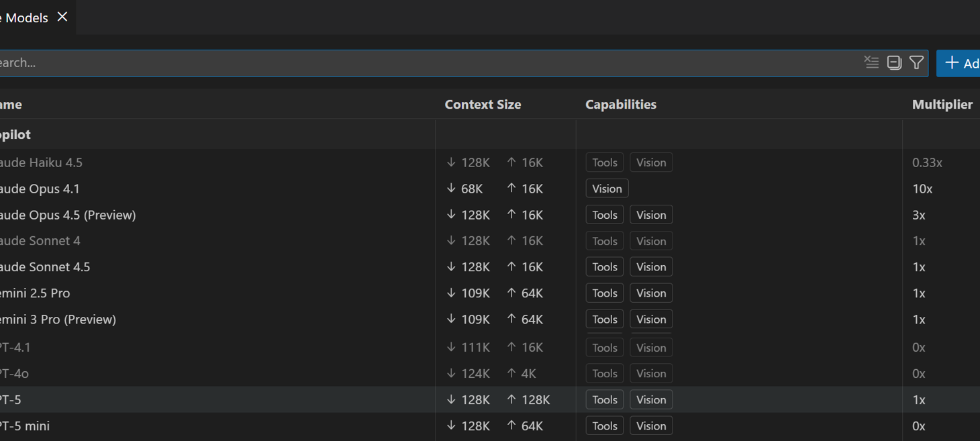Click Vision tag on GPT-4.1 row
980x441 pixels.
[x=651, y=348]
